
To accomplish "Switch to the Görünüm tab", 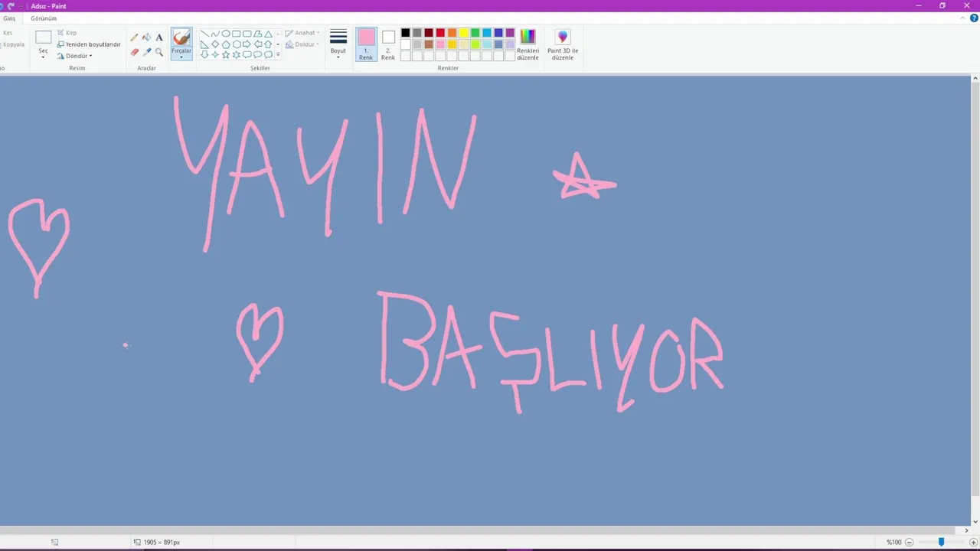I will tap(44, 18).
